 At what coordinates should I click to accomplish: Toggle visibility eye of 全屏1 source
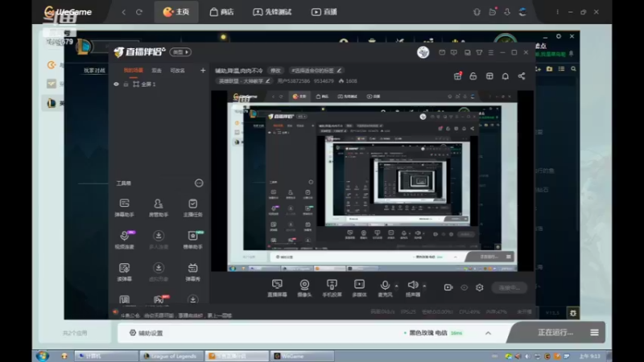click(x=116, y=84)
